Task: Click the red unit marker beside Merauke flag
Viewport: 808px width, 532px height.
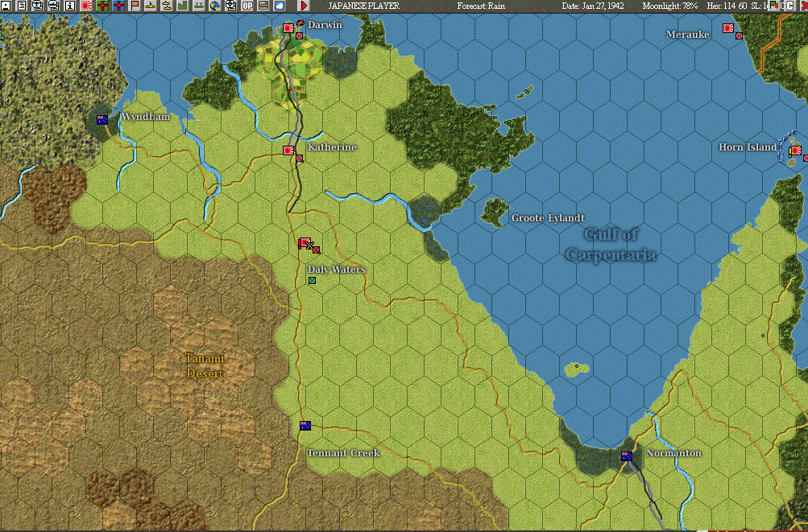Action: pyautogui.click(x=740, y=35)
